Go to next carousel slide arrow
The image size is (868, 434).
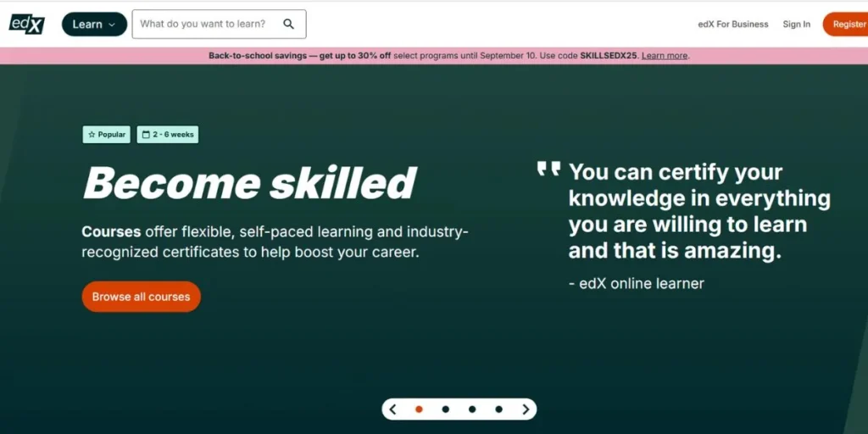526,409
